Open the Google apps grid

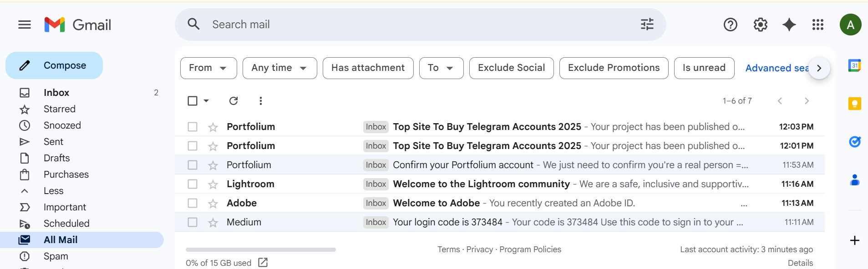click(817, 25)
